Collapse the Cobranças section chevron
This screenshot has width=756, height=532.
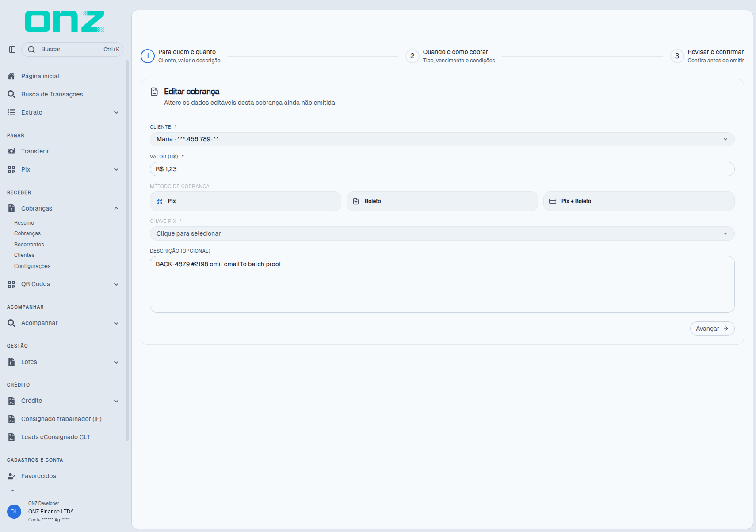pos(116,208)
